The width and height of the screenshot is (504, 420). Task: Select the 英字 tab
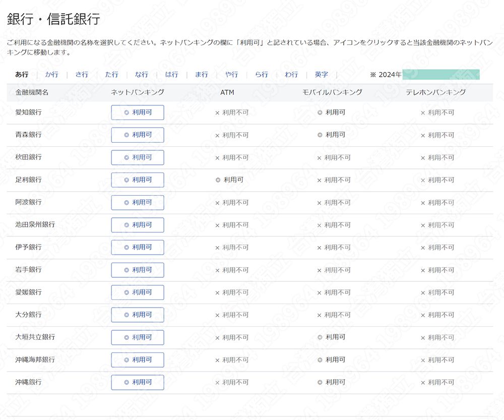coord(321,75)
